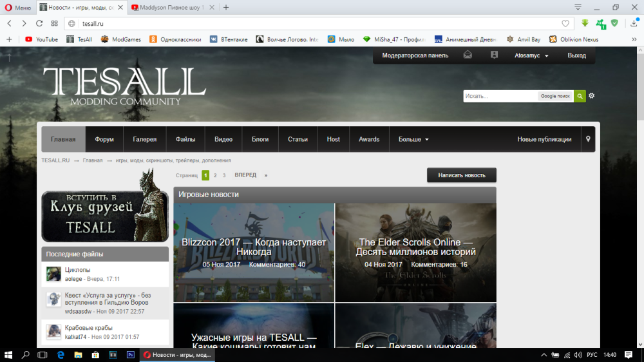644x362 pixels.
Task: Open the Awards navigation tab
Action: [x=369, y=139]
